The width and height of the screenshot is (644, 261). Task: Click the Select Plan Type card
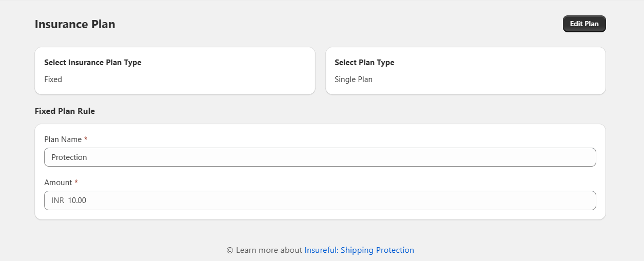pyautogui.click(x=465, y=71)
